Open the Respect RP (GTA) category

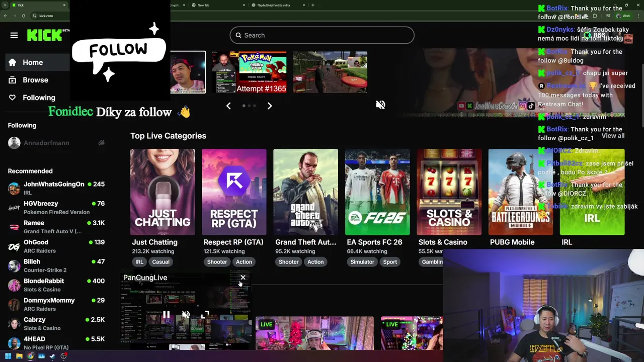tap(234, 192)
